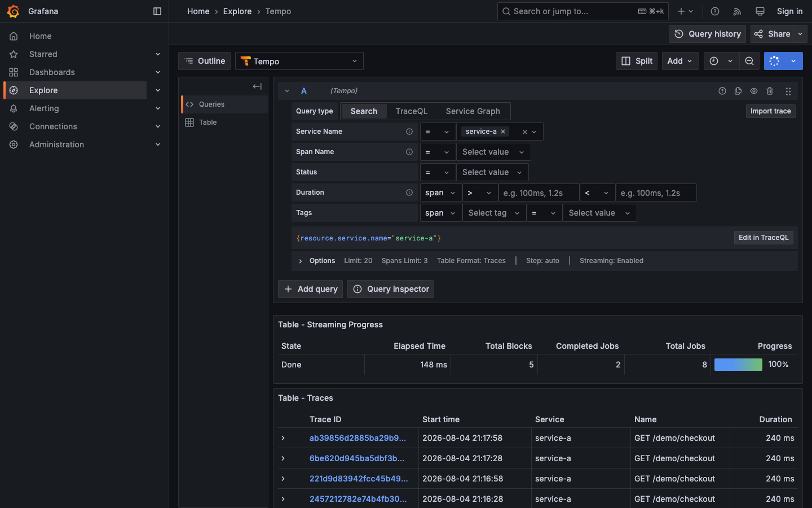The height and width of the screenshot is (508, 812).
Task: Click the minimum duration input field
Action: 539,192
